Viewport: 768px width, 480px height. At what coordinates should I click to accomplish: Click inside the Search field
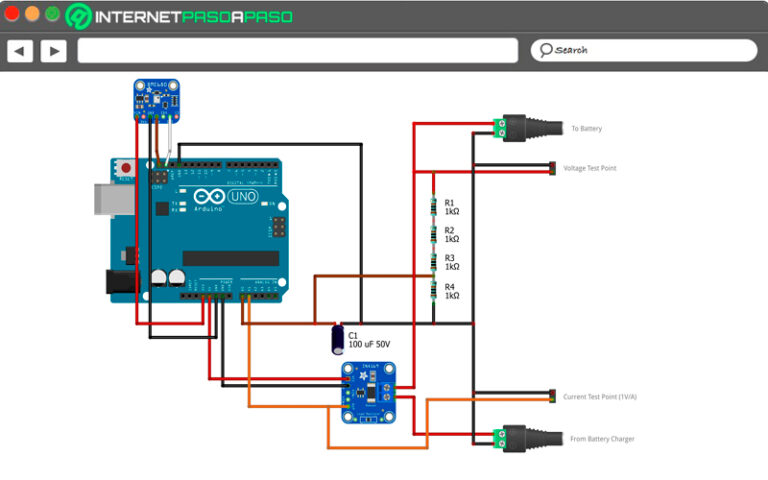click(x=650, y=50)
